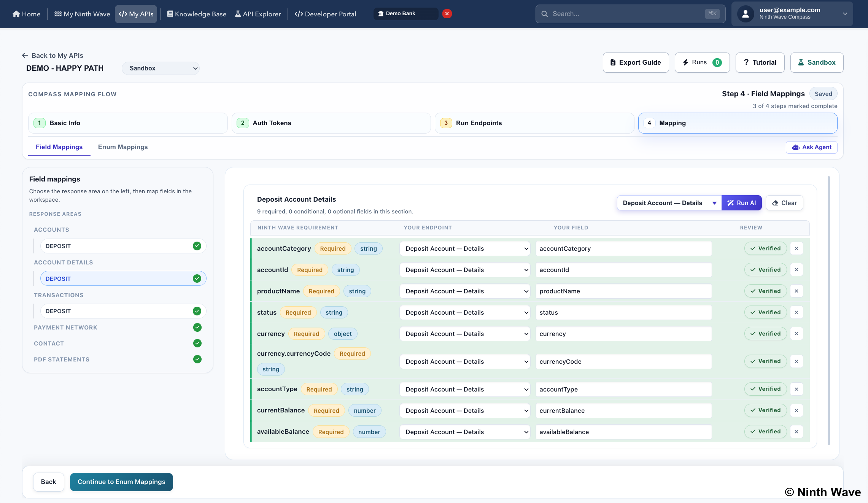
Task: Toggle Verified status for accountCategory
Action: 765,248
